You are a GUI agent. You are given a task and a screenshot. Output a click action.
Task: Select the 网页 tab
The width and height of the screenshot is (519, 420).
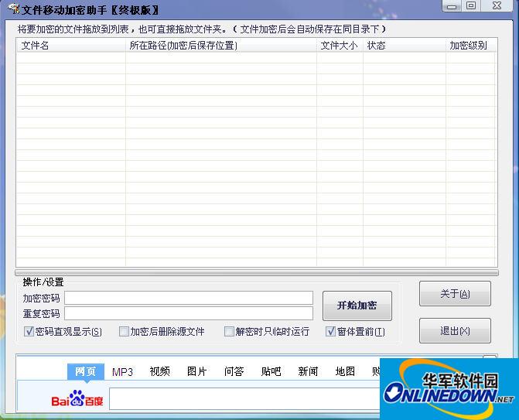pos(86,372)
